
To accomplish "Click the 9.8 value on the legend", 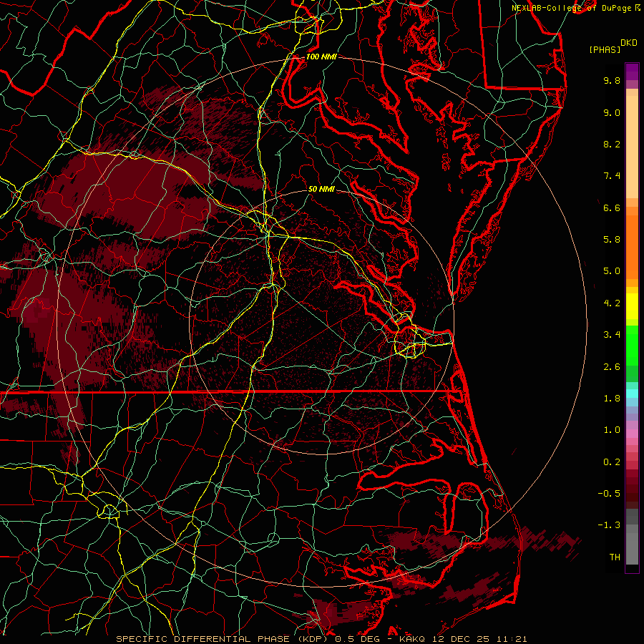I will pyautogui.click(x=612, y=80).
